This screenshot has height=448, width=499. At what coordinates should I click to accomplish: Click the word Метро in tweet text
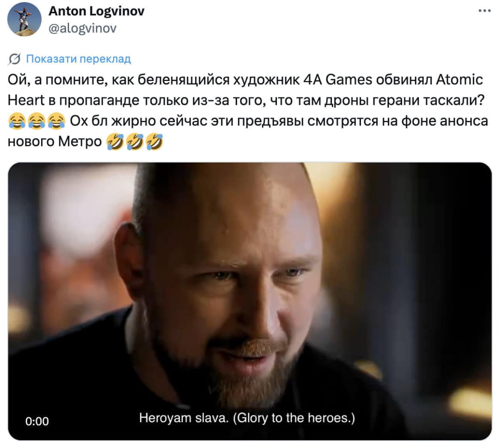(x=80, y=142)
